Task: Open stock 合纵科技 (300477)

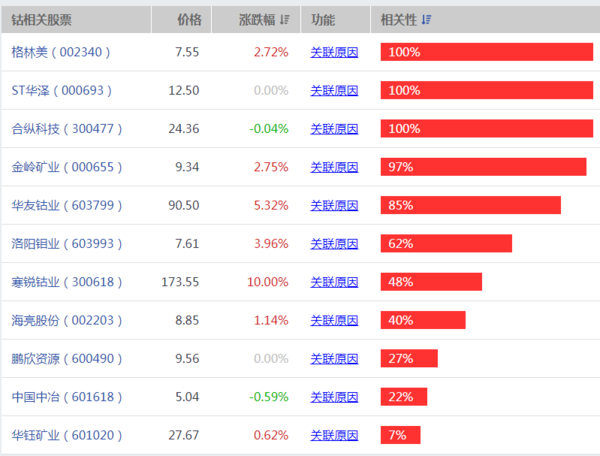Action: pos(67,129)
